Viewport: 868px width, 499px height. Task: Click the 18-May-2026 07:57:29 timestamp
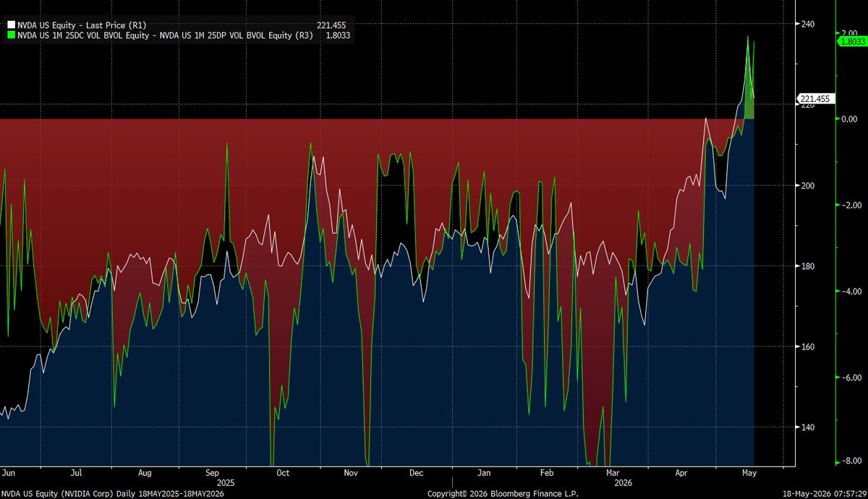coord(826,492)
